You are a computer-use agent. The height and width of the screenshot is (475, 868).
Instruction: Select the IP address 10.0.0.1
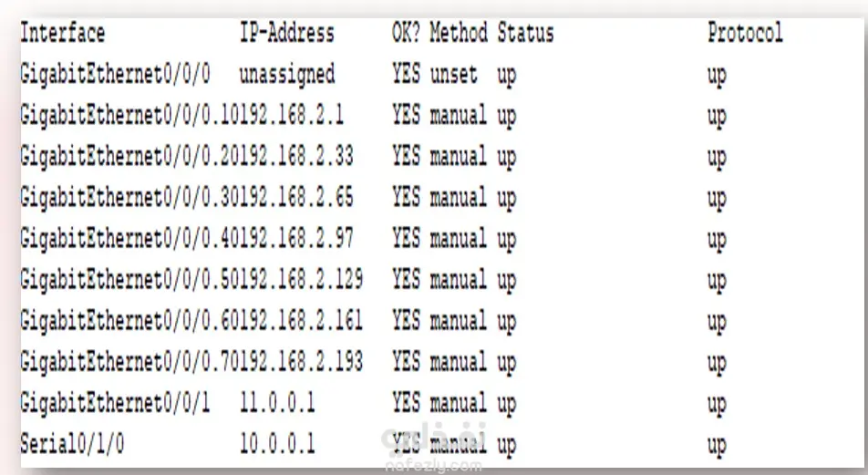click(x=277, y=444)
